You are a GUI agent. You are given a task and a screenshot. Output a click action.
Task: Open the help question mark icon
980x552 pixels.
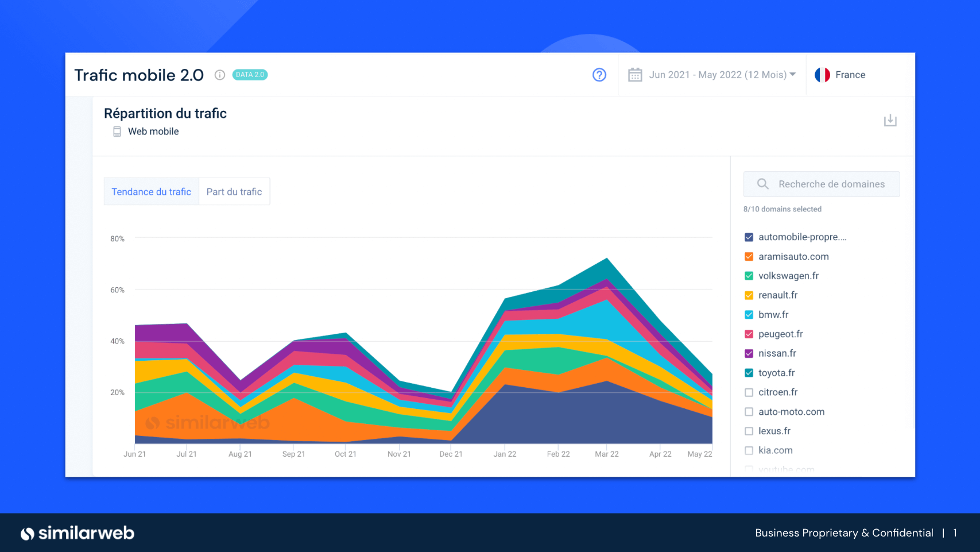pyautogui.click(x=599, y=75)
